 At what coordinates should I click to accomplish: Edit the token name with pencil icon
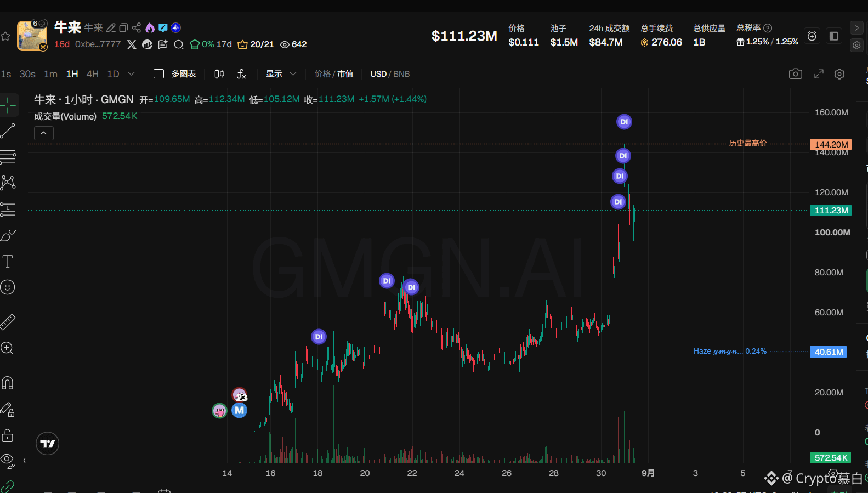(x=111, y=27)
